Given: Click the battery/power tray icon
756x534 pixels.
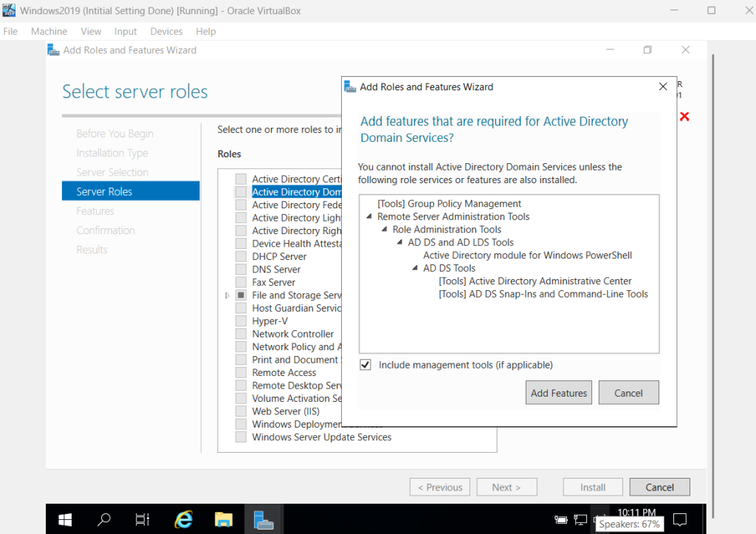Looking at the screenshot, I should (561, 519).
